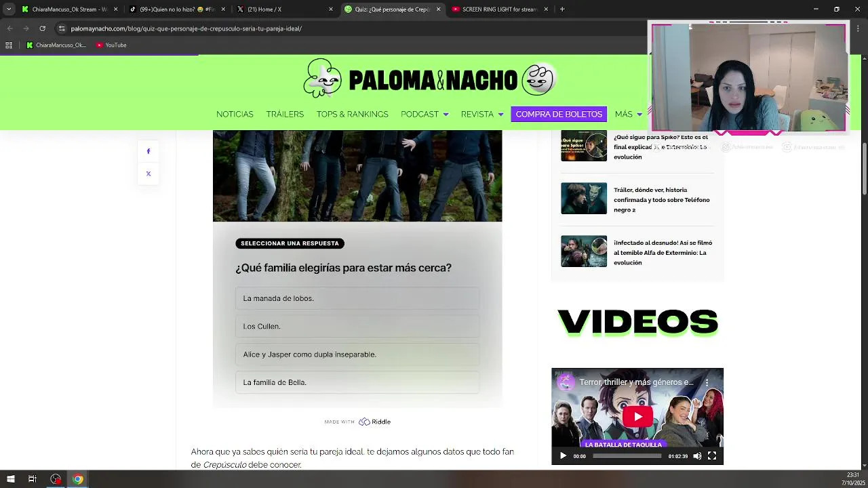Click the video title Terror, thriller y más

(636, 382)
